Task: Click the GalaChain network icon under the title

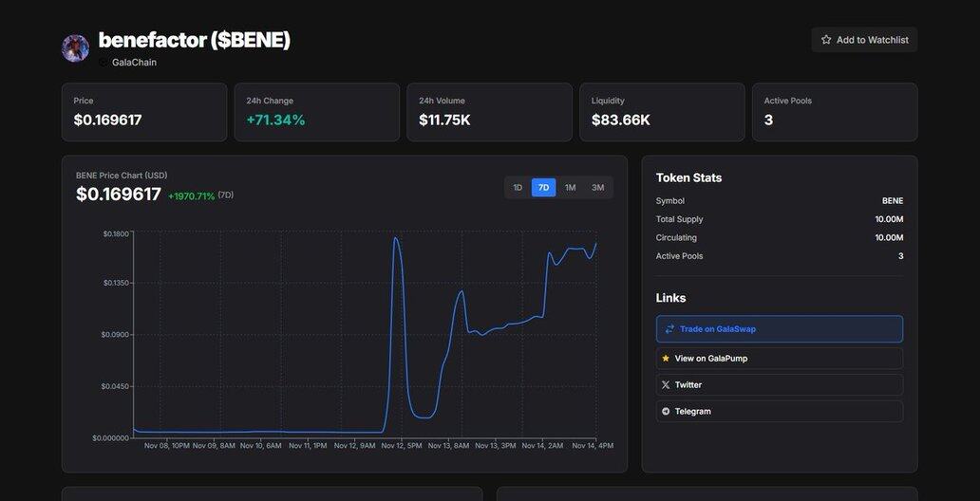Action: point(104,63)
